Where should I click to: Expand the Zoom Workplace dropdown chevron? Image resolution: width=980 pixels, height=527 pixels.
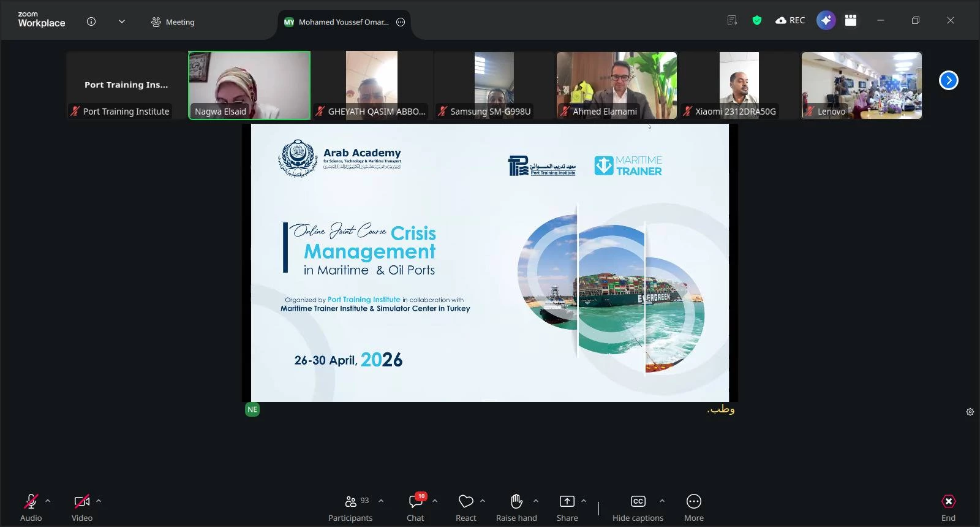[122, 21]
